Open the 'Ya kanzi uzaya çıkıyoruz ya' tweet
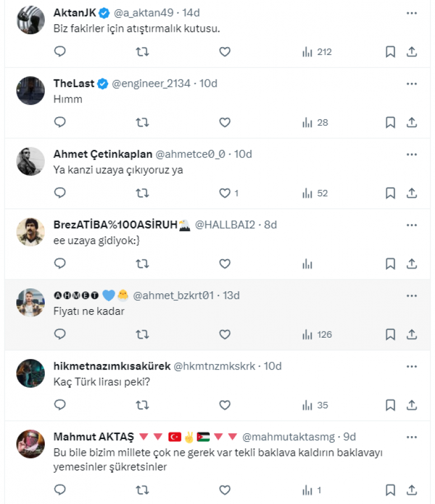435x504 pixels. click(118, 170)
